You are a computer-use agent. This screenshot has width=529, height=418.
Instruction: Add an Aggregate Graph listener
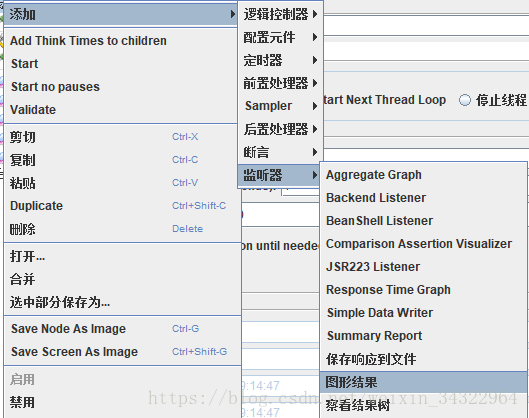click(x=423, y=175)
